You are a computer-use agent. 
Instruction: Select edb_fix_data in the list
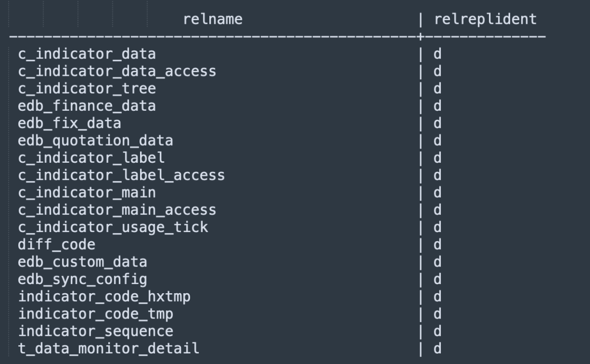pyautogui.click(x=70, y=123)
